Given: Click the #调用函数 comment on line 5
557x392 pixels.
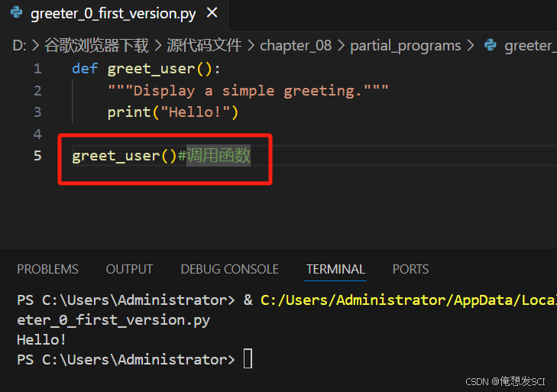Looking at the screenshot, I should (214, 155).
